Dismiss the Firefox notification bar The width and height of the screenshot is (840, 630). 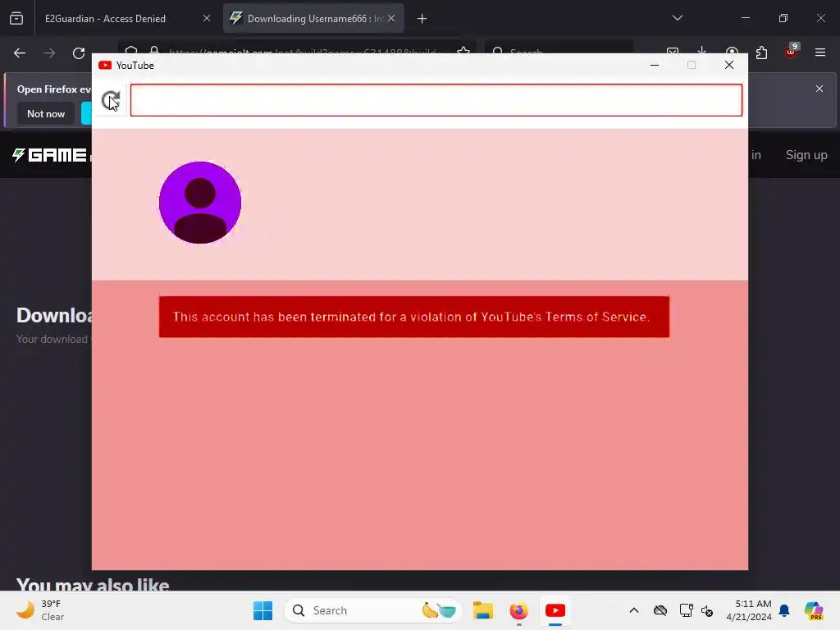point(819,89)
